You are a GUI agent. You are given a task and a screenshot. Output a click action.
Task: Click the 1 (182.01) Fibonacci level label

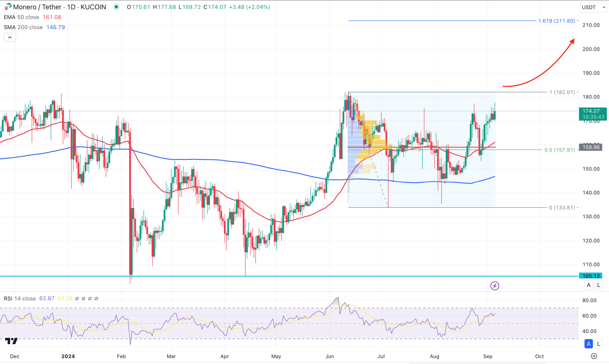pos(562,92)
